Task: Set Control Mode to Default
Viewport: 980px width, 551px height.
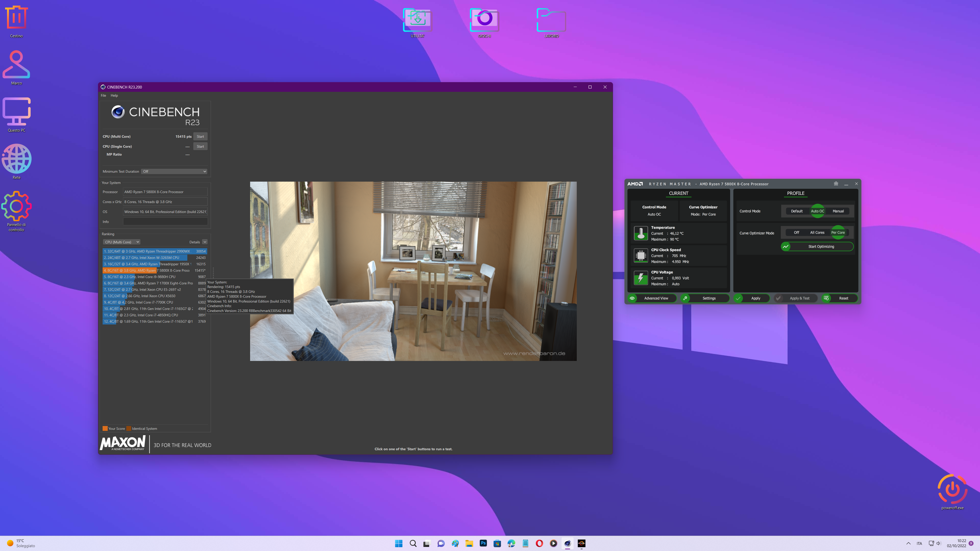Action: (x=797, y=211)
